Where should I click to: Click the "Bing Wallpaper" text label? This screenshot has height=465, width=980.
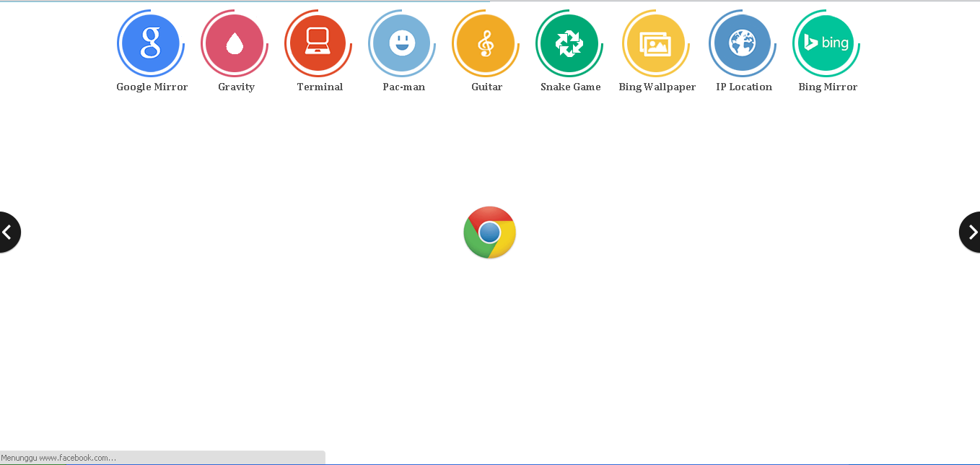pos(657,87)
